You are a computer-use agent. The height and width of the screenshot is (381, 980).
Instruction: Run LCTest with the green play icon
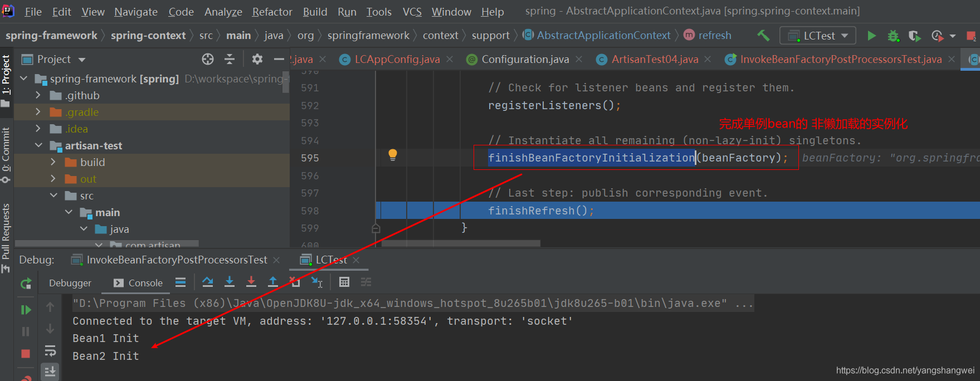pos(871,36)
